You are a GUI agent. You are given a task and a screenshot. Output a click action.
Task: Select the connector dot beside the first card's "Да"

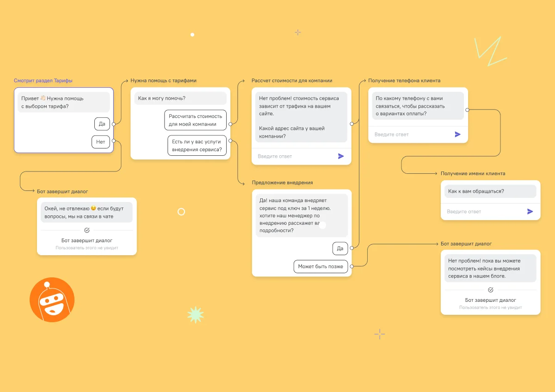point(113,124)
